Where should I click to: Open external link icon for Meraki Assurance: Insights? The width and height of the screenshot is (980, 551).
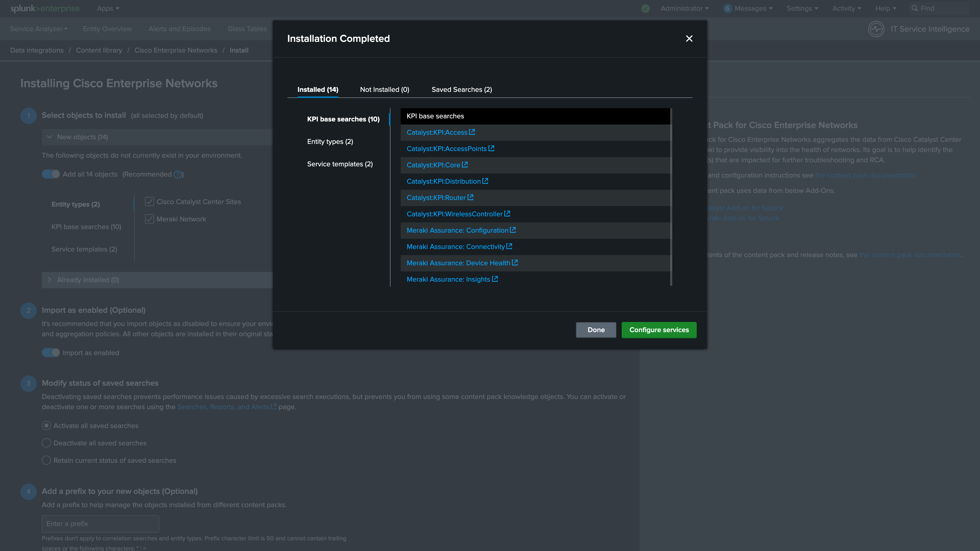pos(495,279)
